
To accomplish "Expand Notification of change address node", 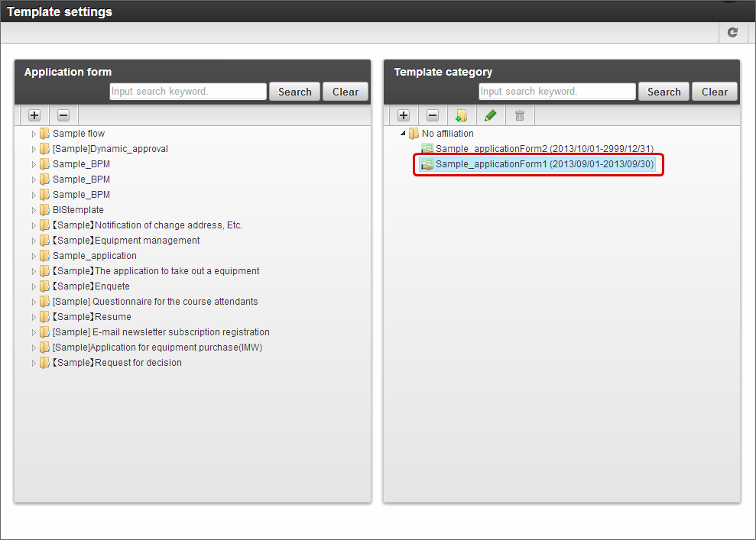I will (x=34, y=225).
